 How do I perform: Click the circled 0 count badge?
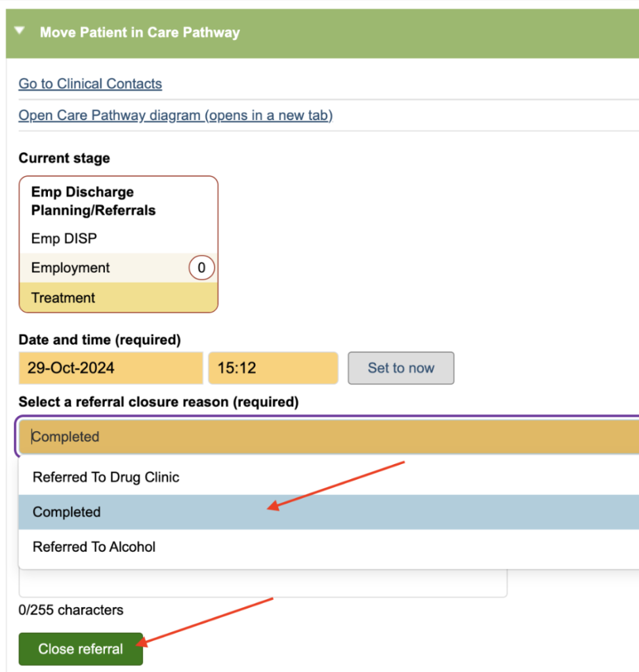[x=201, y=268]
